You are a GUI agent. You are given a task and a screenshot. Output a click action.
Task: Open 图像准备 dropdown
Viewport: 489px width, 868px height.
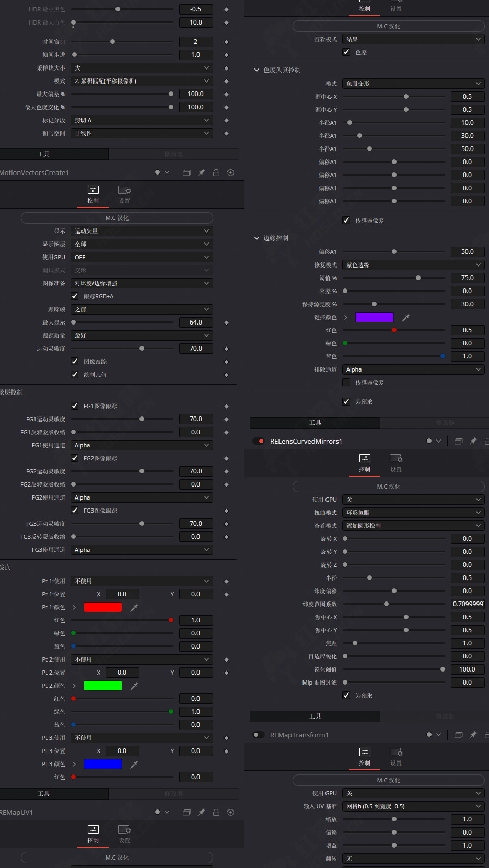(x=142, y=283)
